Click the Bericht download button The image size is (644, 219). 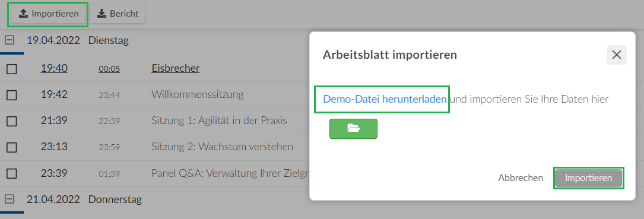point(118,14)
